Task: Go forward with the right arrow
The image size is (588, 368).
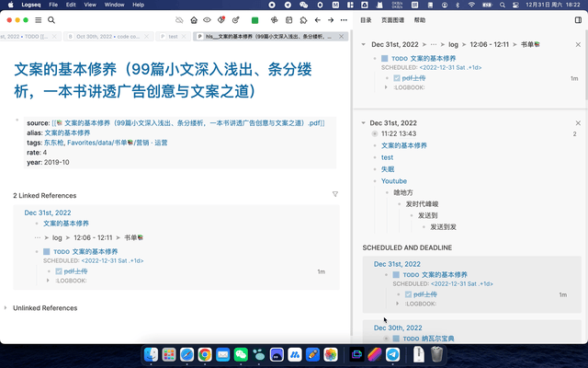Action: 331,20
